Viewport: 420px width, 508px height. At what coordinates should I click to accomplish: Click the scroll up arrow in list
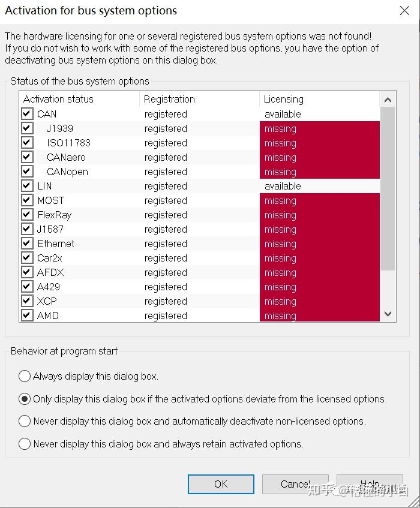[x=388, y=100]
